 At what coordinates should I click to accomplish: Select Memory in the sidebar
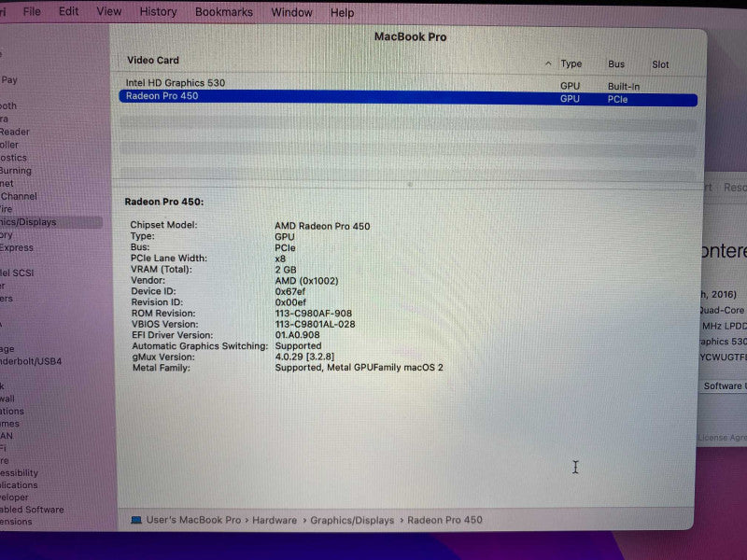click(7, 235)
